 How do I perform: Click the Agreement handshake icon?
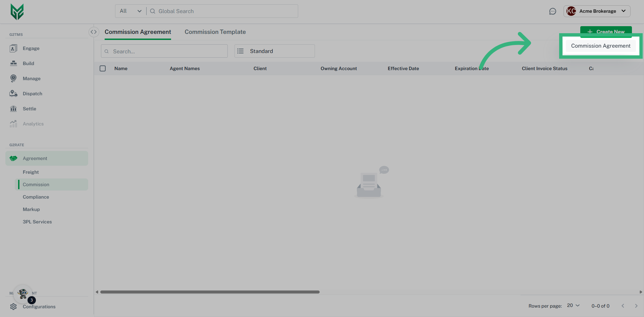tap(13, 158)
